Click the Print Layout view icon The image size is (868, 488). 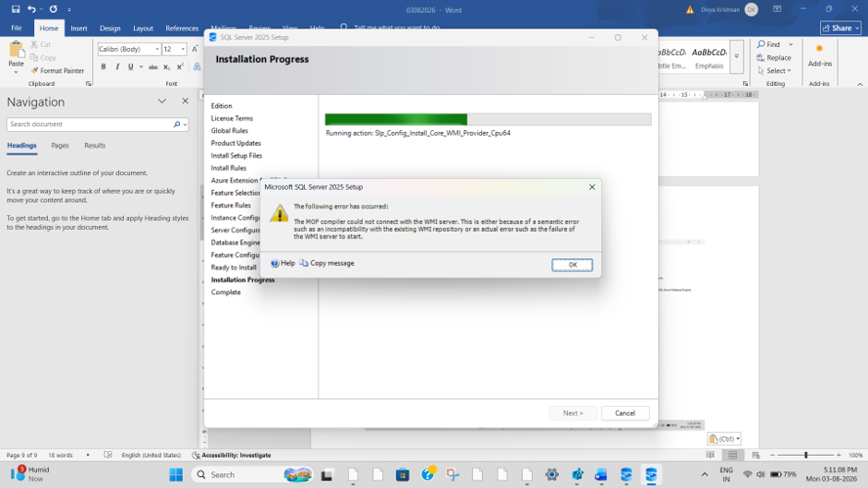click(x=733, y=455)
